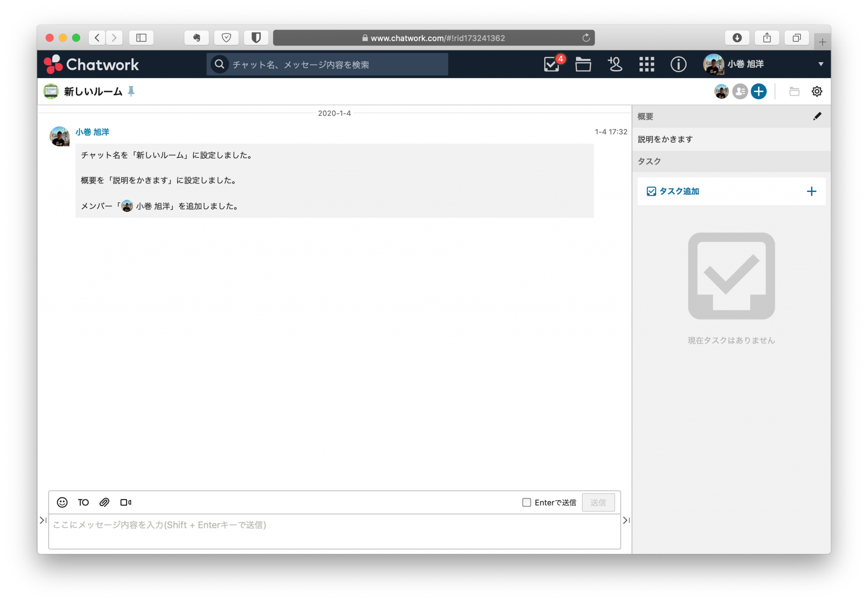Enable the Enterで送信 checkbox
Screen dimensions: 868x603
[526, 502]
